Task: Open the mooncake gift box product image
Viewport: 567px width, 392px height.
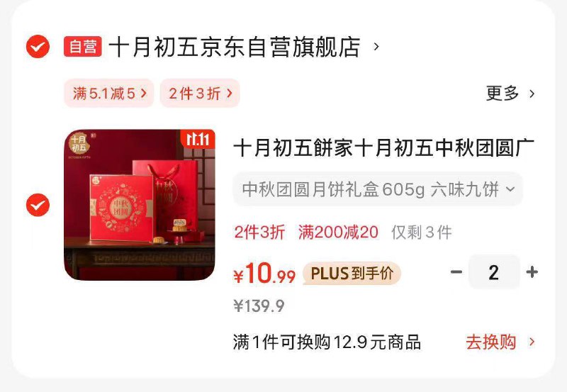Action: click(x=140, y=205)
